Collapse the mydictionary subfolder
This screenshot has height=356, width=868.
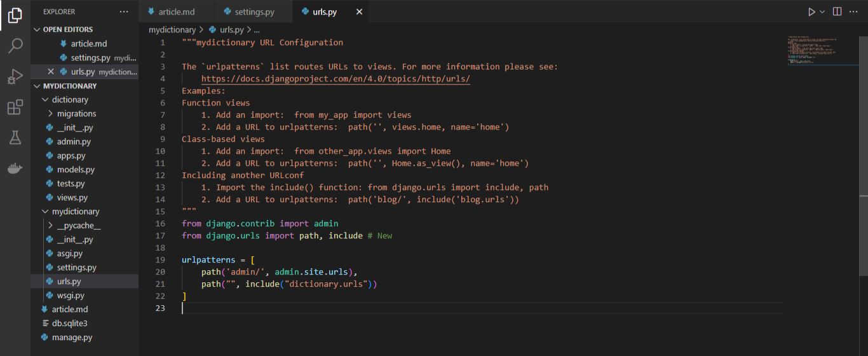click(x=76, y=212)
